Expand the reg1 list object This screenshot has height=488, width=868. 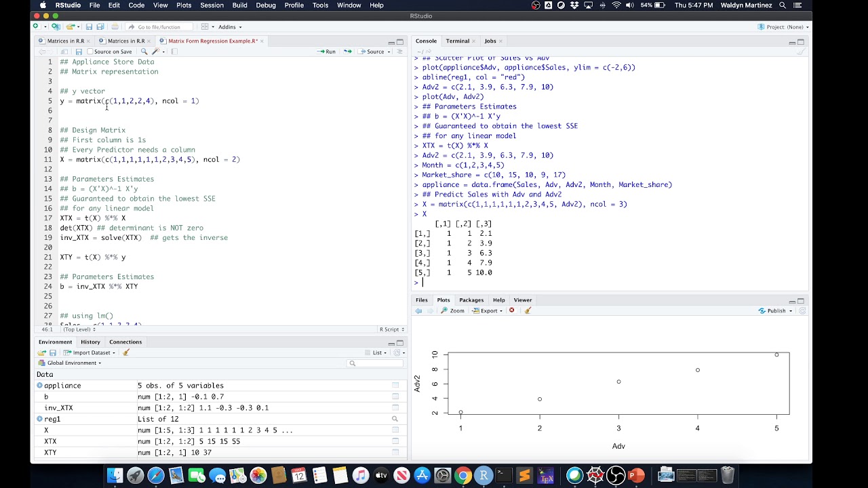click(40, 419)
